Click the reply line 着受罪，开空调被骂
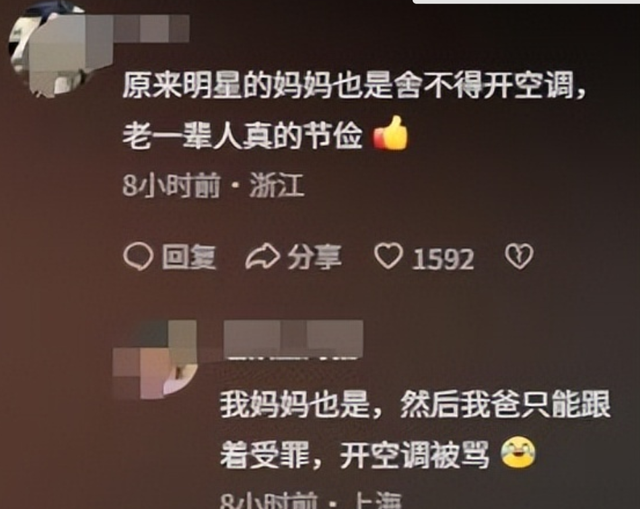The height and width of the screenshot is (509, 640). (x=354, y=454)
